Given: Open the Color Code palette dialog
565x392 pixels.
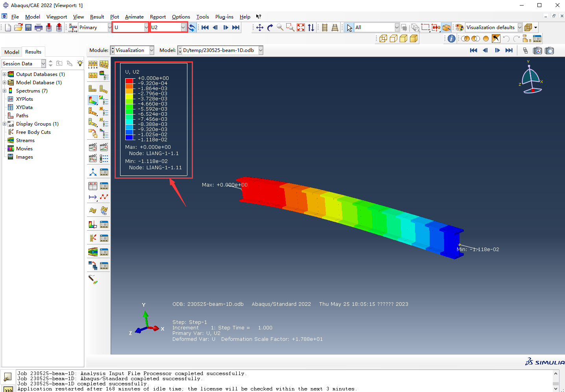Looking at the screenshot, I should [459, 28].
